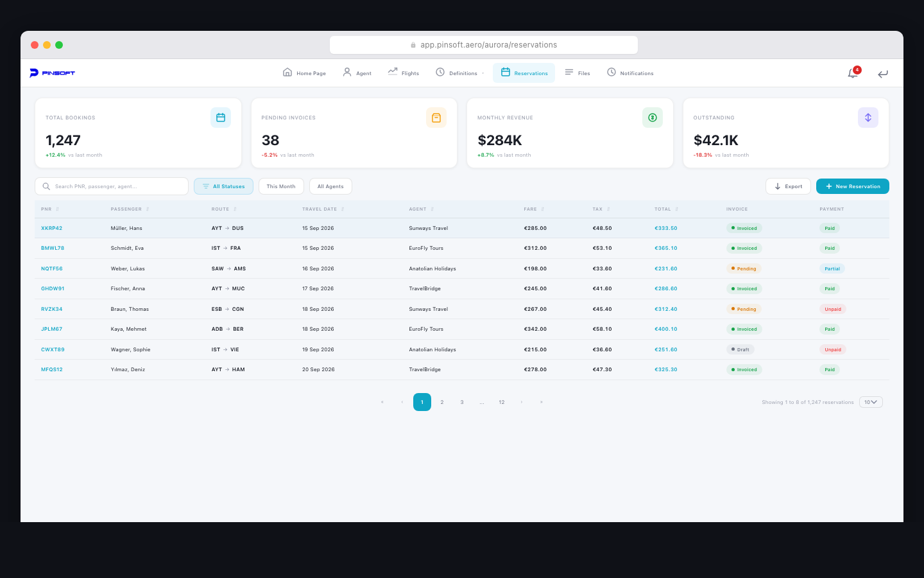
Task: Open the rows-per-page selector showing 10
Action: [x=870, y=401]
